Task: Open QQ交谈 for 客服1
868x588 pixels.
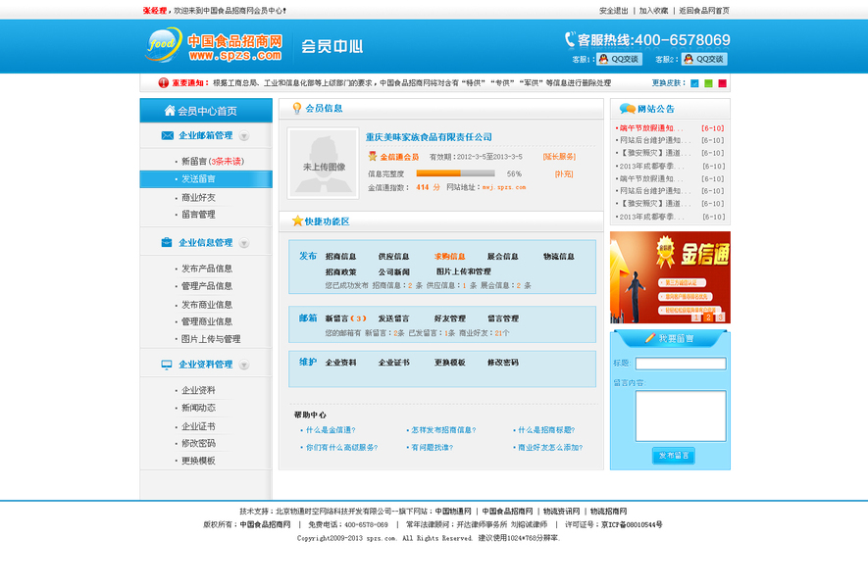Action: click(619, 59)
